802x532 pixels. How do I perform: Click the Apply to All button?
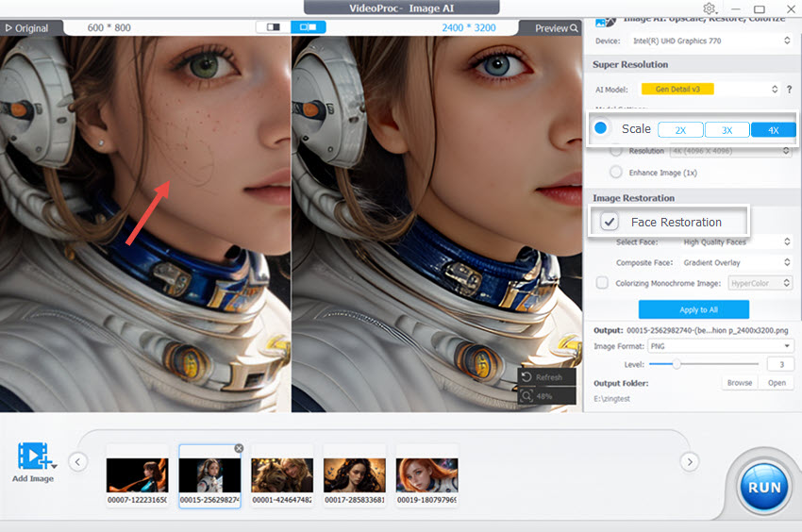pos(693,309)
